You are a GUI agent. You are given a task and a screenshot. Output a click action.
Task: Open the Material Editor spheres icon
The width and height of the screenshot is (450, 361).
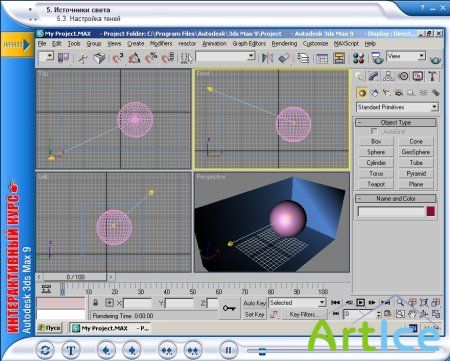click(x=359, y=58)
